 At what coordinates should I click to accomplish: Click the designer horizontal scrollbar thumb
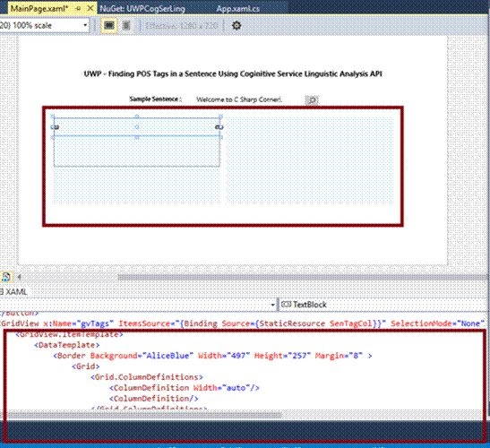[x=303, y=277]
